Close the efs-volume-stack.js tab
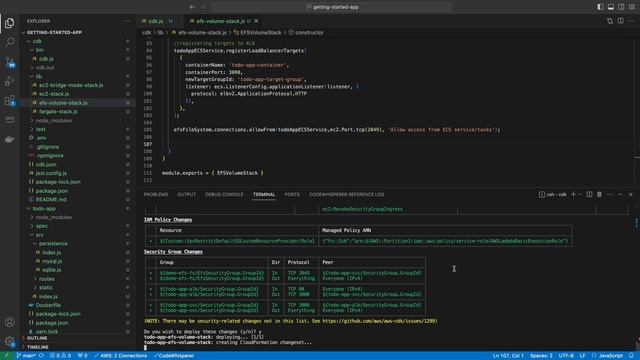This screenshot has width=640, height=360. tap(256, 21)
